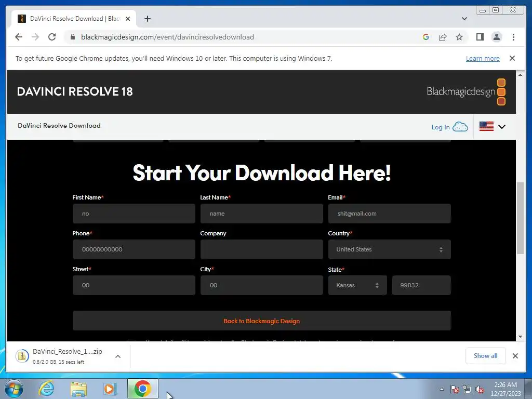Go back using the browser back arrow
This screenshot has width=532, height=399.
(19, 37)
